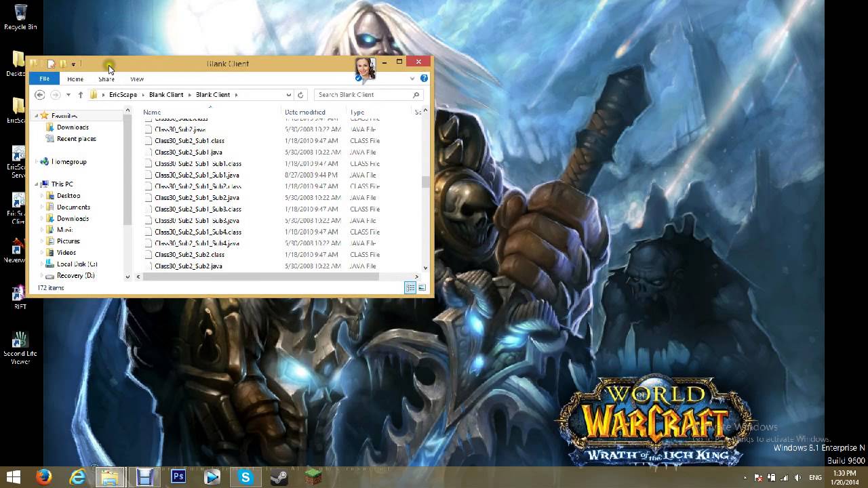Expand the Documents folder node
868x488 pixels.
click(x=42, y=207)
